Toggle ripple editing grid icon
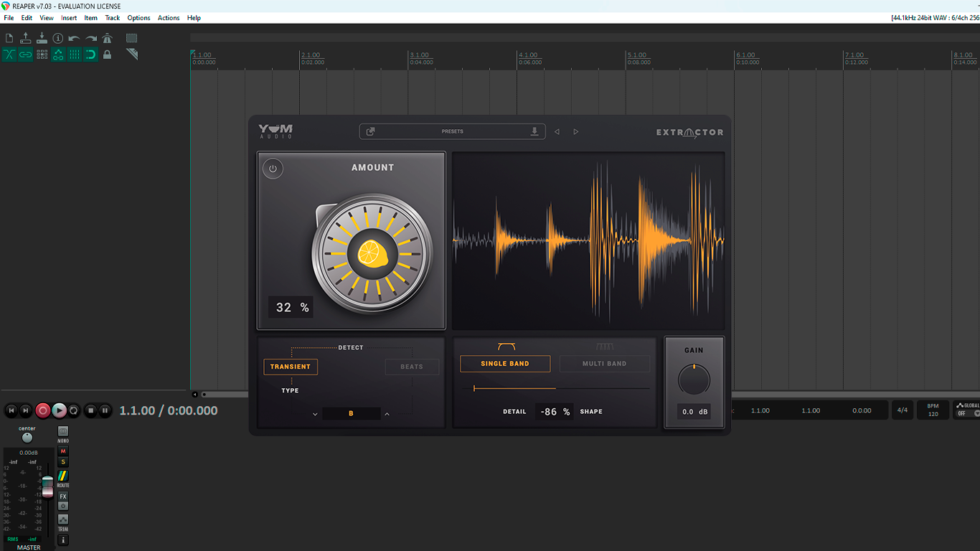The image size is (980, 551). click(x=42, y=55)
